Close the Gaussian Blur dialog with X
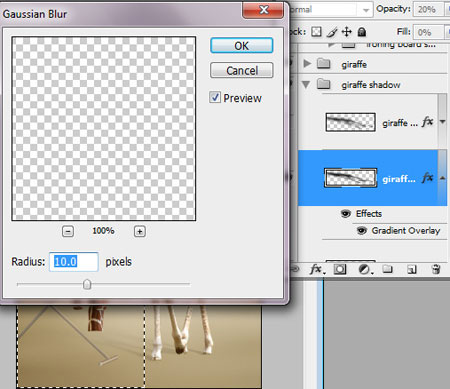Screen dimensions: 450x389 click(263, 10)
